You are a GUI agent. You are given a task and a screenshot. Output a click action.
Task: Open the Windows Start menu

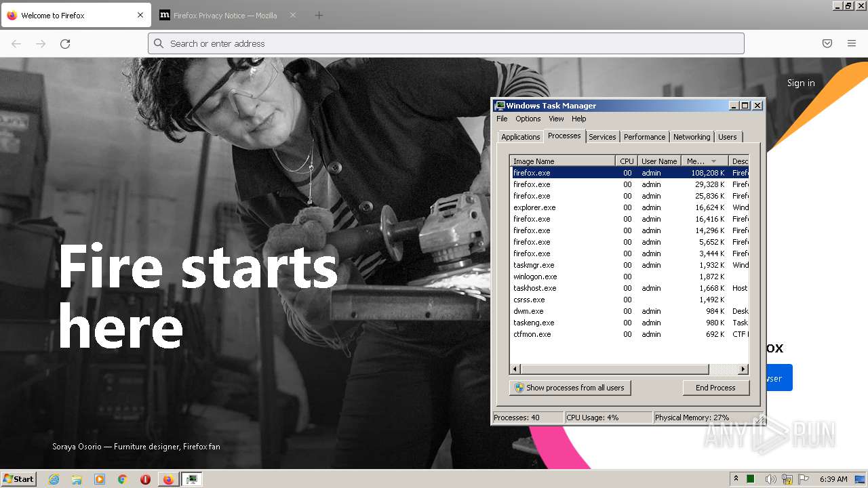18,479
